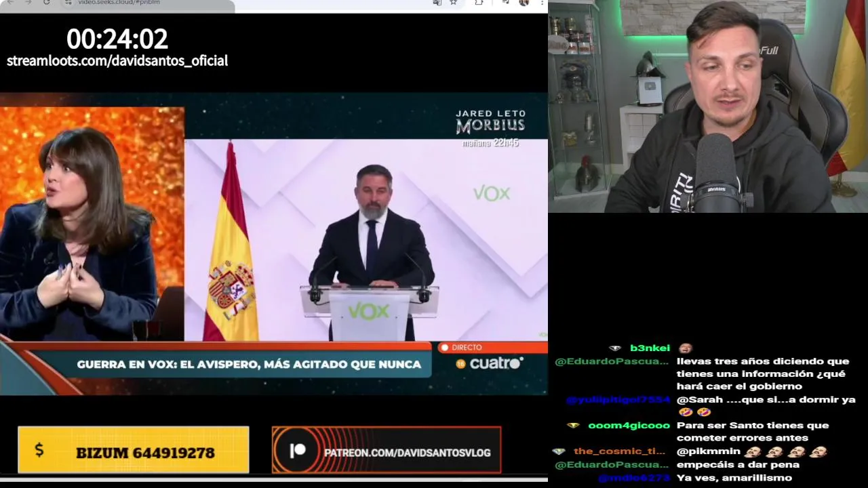The width and height of the screenshot is (868, 488).
Task: Click message 'Para ser Santo tienes que'
Action: coord(753,425)
